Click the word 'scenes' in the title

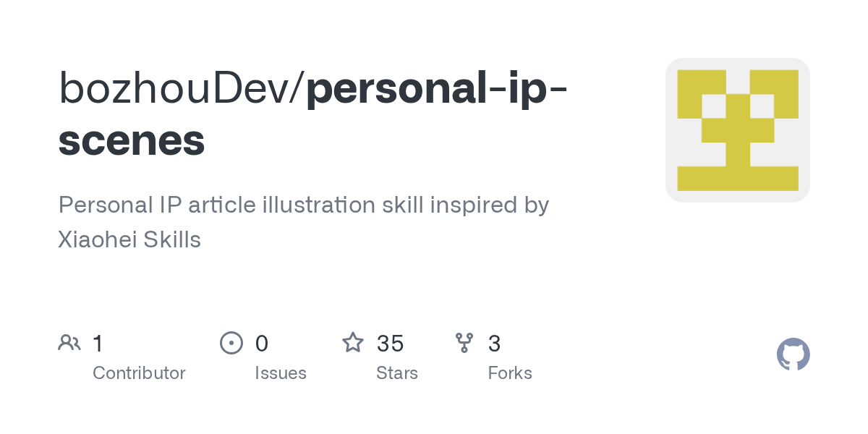[132, 141]
